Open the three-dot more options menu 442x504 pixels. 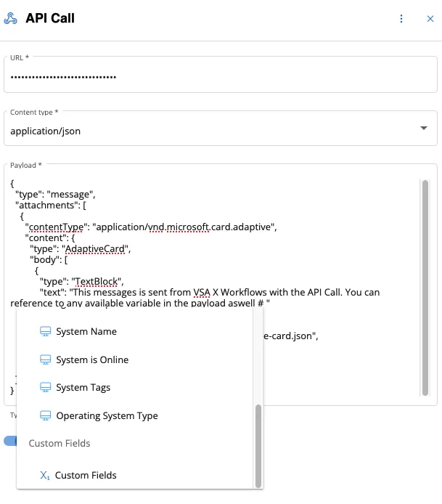point(401,19)
